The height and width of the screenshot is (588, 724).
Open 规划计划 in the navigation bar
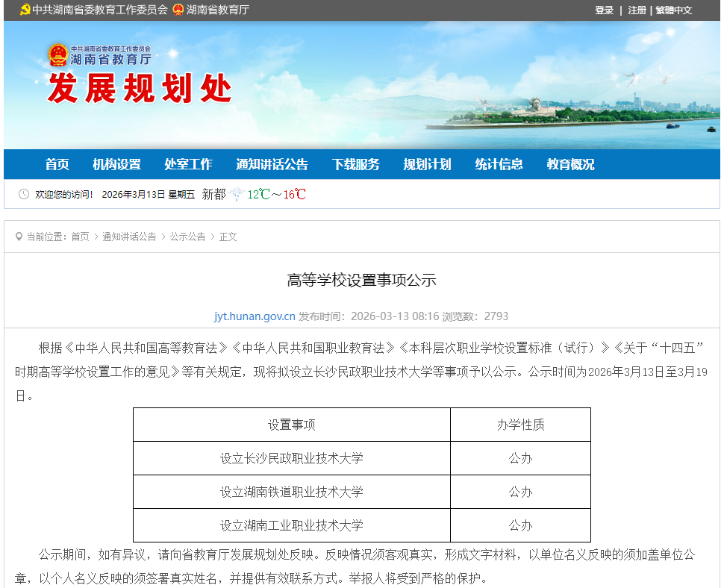tap(427, 164)
